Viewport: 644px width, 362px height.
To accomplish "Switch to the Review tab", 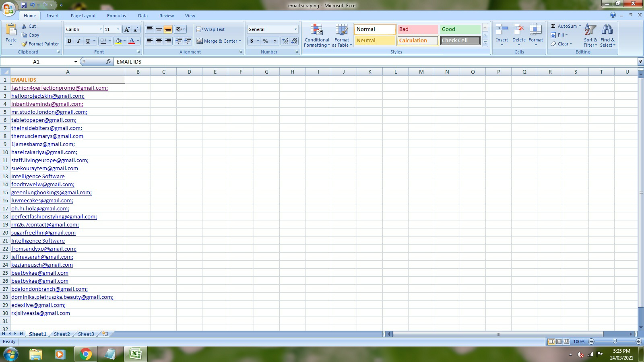I will (x=167, y=16).
